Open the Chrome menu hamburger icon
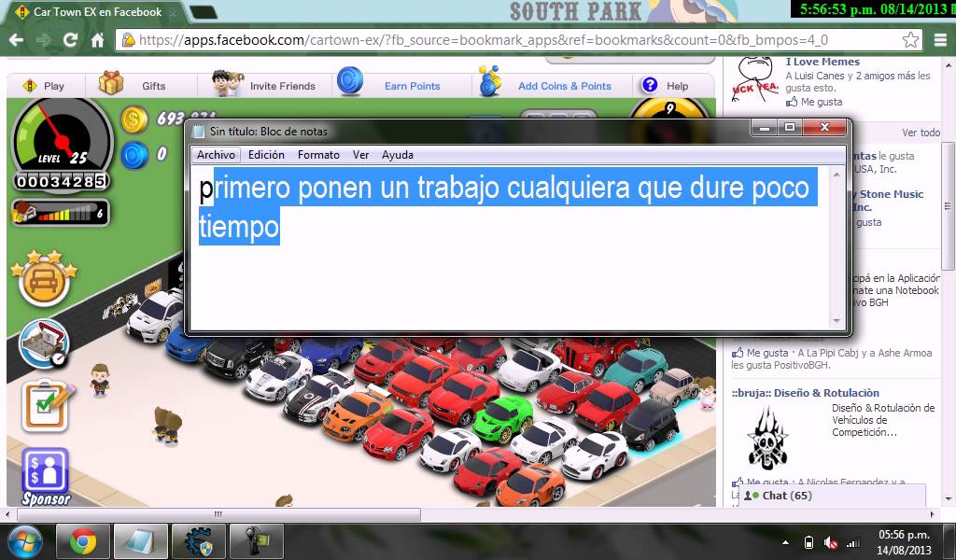This screenshot has height=560, width=956. click(x=941, y=40)
